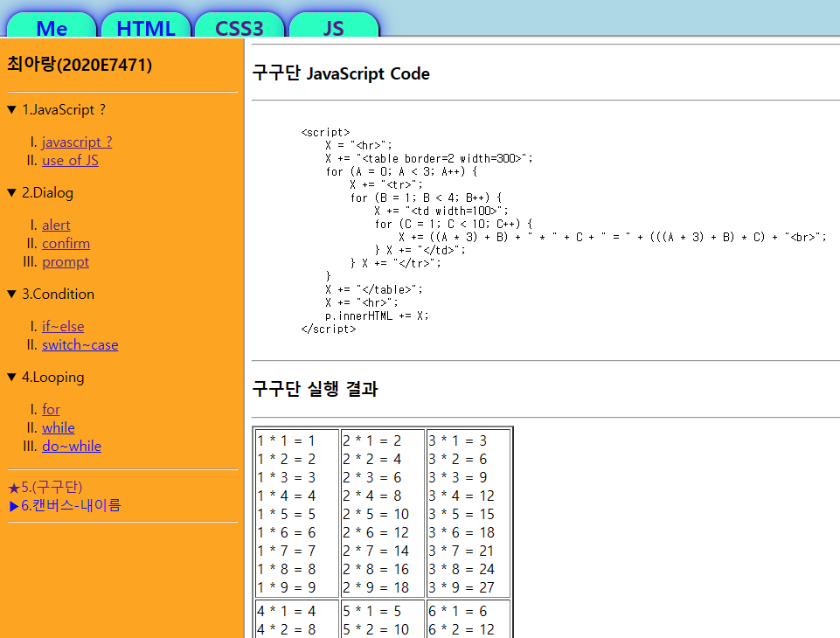Open the javascript ? link
This screenshot has width=840, height=638.
[x=77, y=142]
